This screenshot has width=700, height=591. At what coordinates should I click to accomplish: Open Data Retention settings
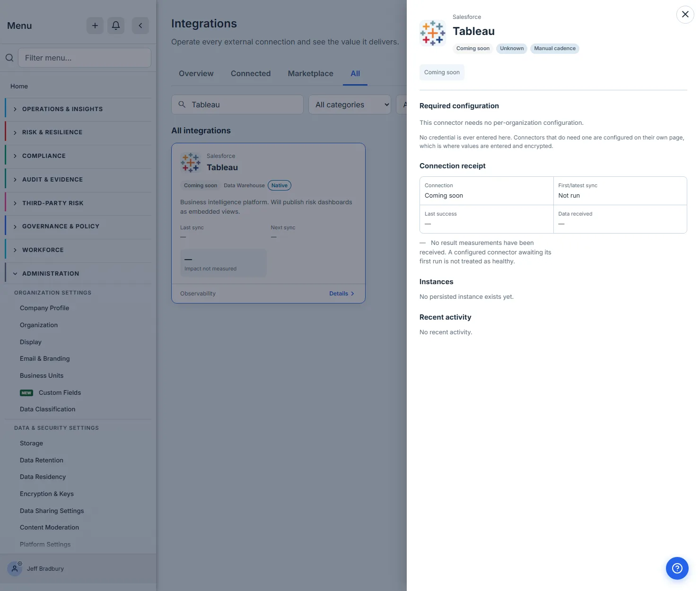coord(42,460)
